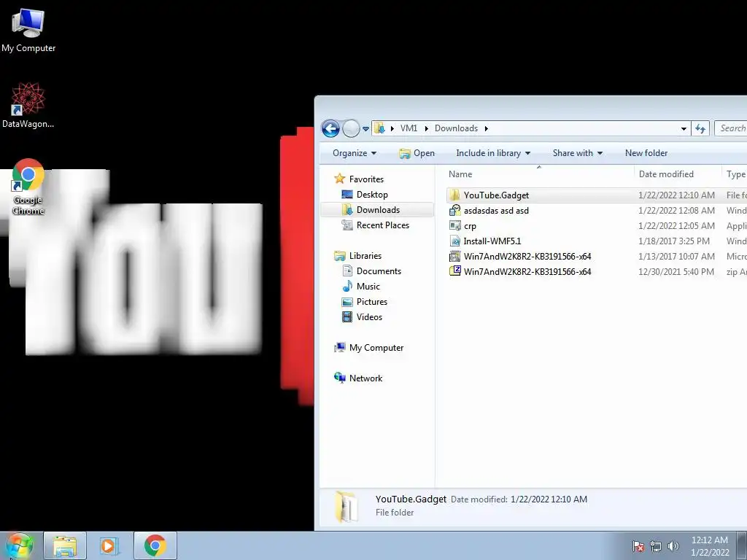Click asdasdas asd asd file icon
747x560 pixels.
(x=455, y=210)
